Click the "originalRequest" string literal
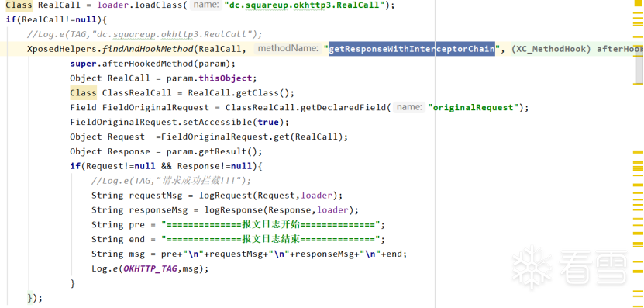Viewport: 644px width, 308px height. point(474,108)
